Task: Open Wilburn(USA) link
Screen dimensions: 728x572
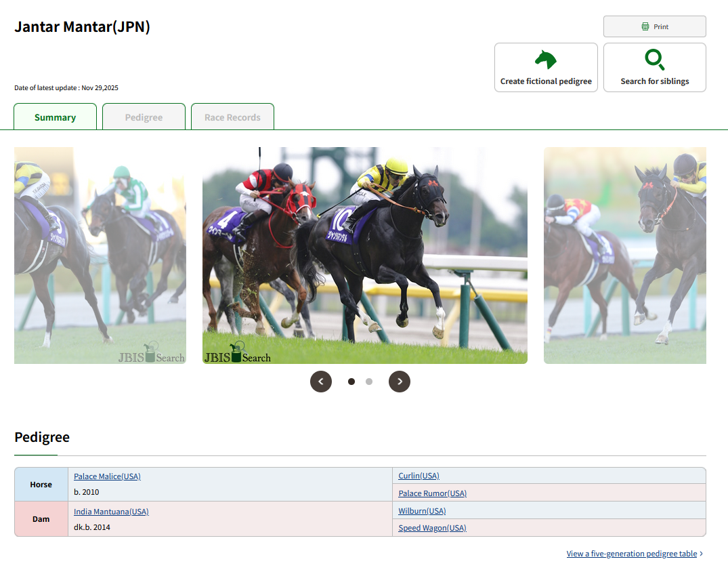Action: 422,511
